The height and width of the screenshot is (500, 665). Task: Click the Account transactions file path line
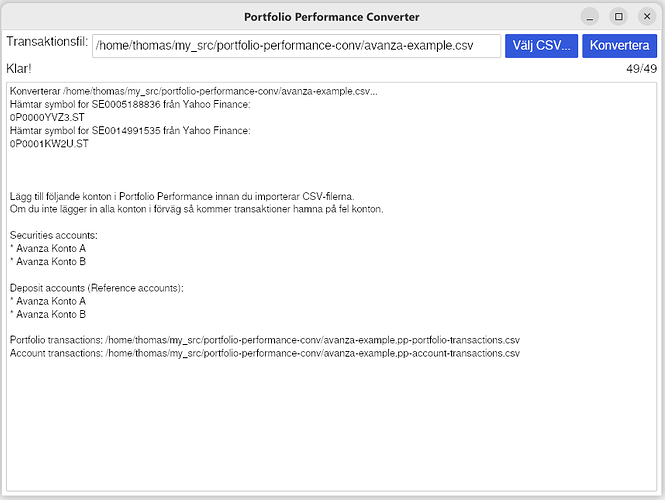pyautogui.click(x=264, y=353)
